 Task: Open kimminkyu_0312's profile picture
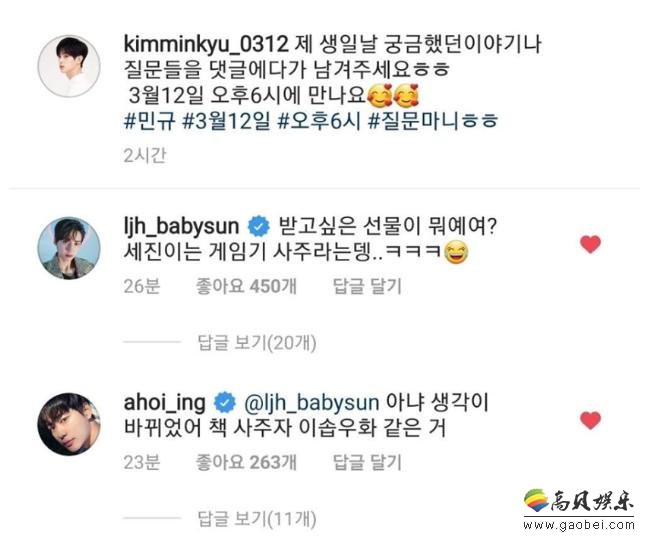pos(69,66)
